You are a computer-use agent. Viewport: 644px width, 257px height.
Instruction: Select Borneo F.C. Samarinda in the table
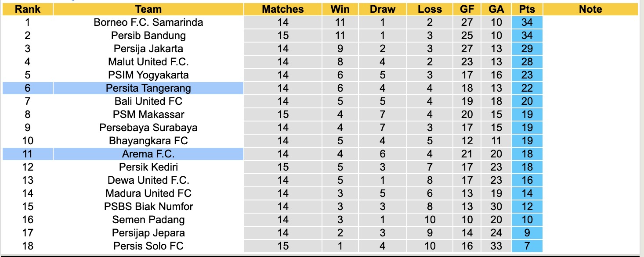pos(148,22)
